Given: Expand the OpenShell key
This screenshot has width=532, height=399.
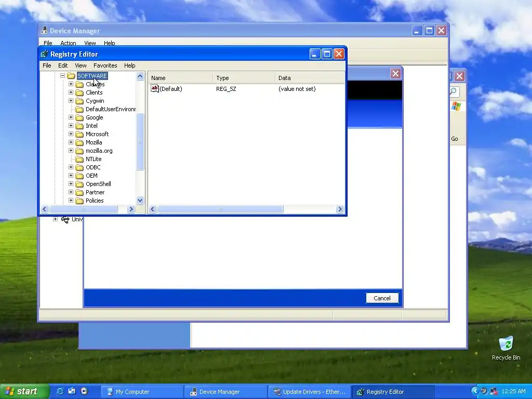Looking at the screenshot, I should click(71, 184).
